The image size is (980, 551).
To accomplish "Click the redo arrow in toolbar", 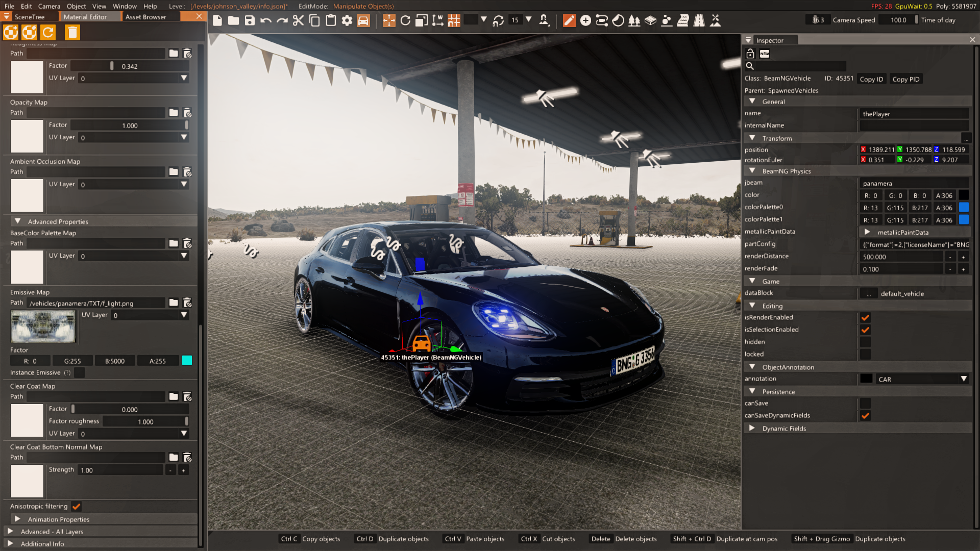I will click(x=282, y=20).
